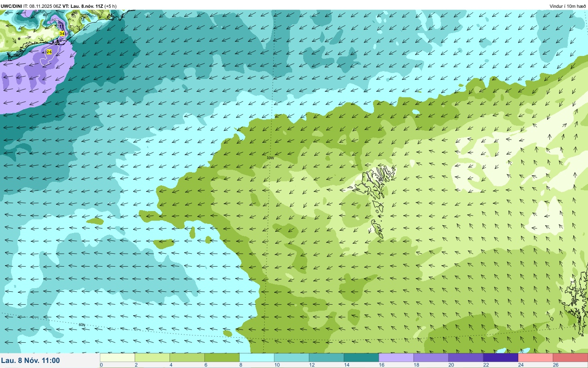Click the pale yellow 0–2 legend swatch
Screen dimensions: 588x368
coord(117,357)
